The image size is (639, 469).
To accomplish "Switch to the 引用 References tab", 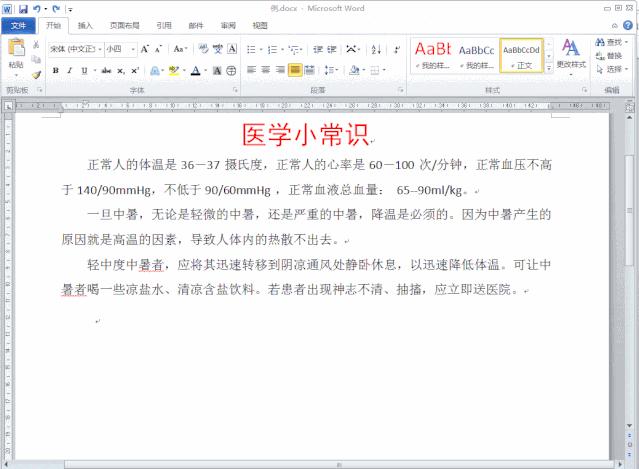I will click(164, 26).
